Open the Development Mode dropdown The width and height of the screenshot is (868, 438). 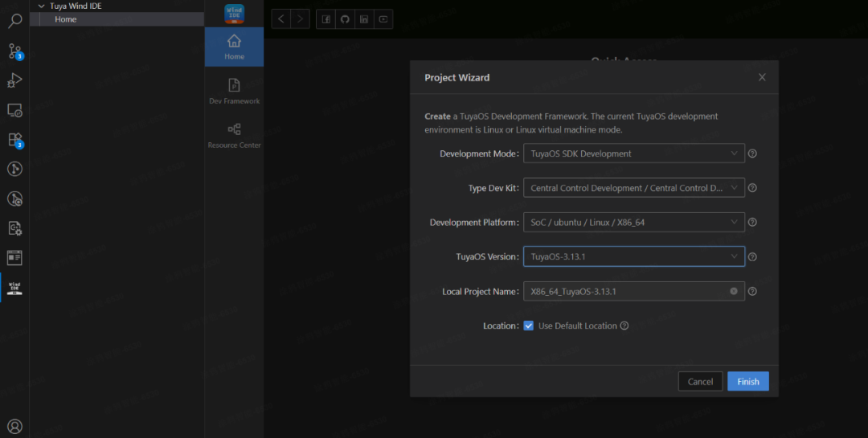634,154
